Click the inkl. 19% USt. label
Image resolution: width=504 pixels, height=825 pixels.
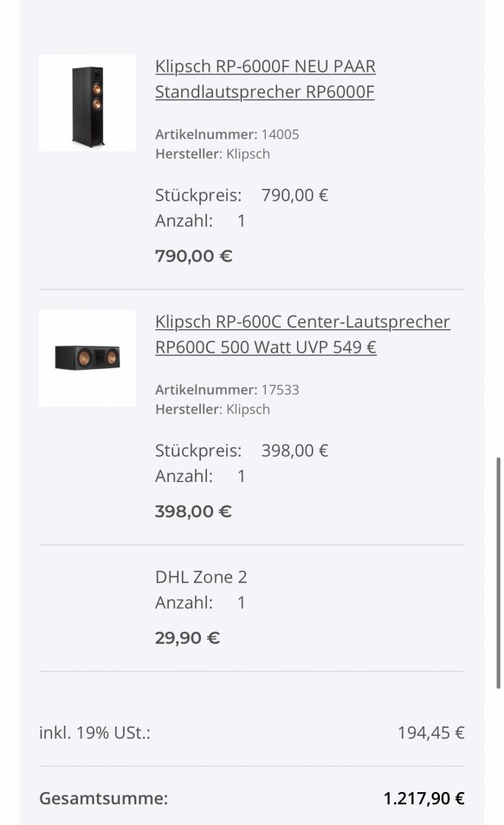pos(95,733)
